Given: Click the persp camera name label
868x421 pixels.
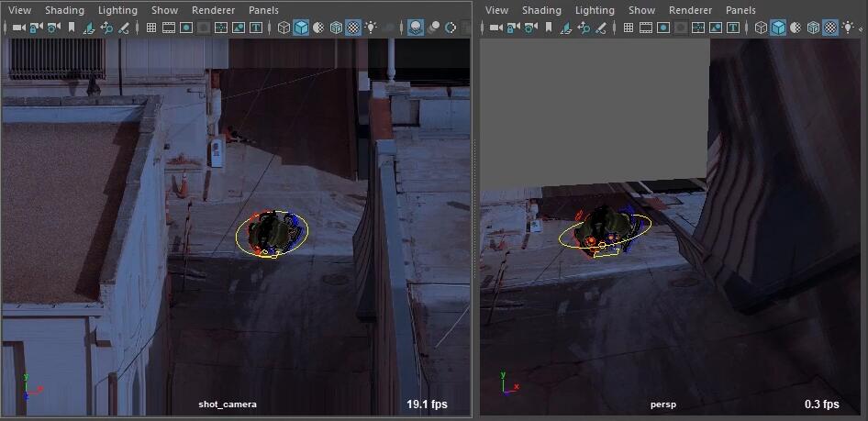Looking at the screenshot, I should click(663, 404).
